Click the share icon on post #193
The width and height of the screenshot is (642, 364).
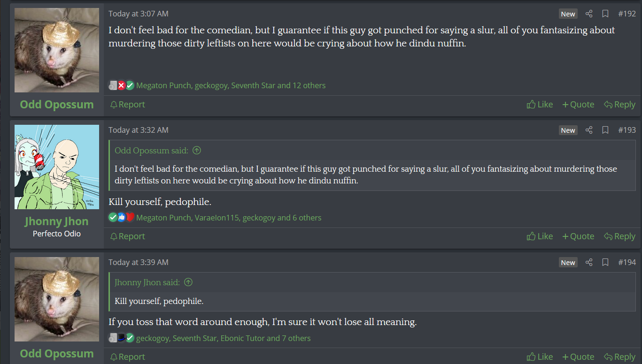(589, 130)
